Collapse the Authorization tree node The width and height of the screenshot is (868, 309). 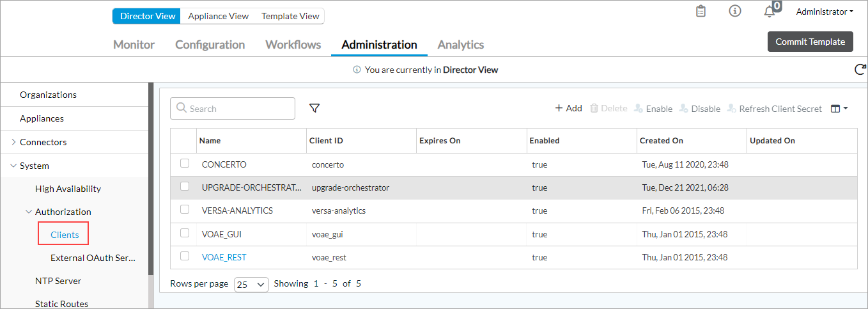coord(29,212)
